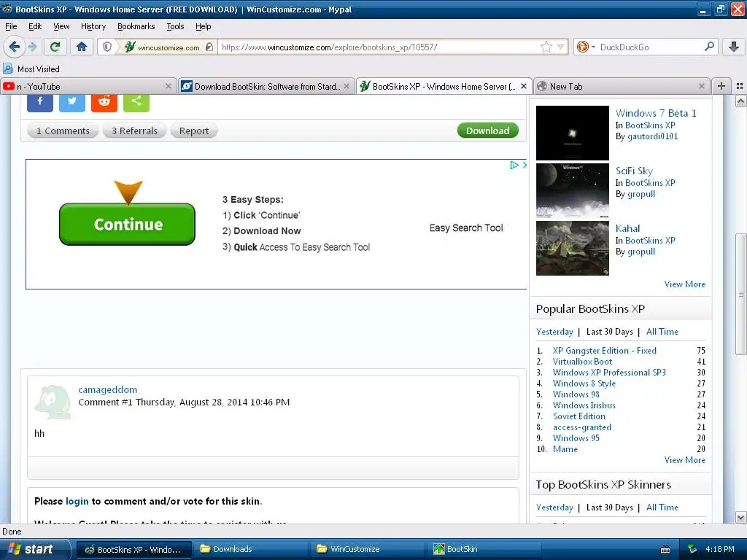Open the Soviet Edition link
Screen dimensions: 747x560
[578, 416]
